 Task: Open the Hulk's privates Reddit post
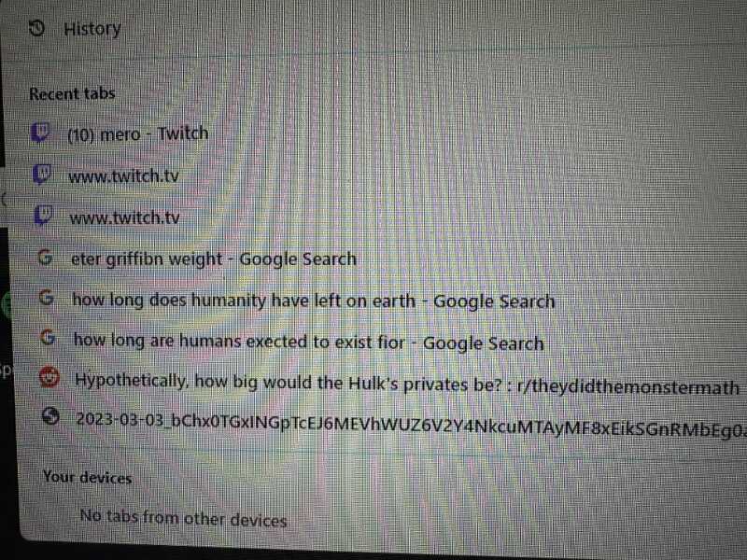(407, 384)
